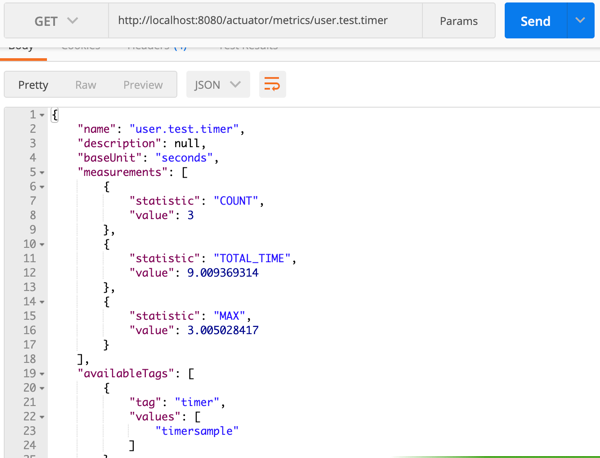Click the "description" key
Screen dimensions: 600x458
click(x=119, y=143)
